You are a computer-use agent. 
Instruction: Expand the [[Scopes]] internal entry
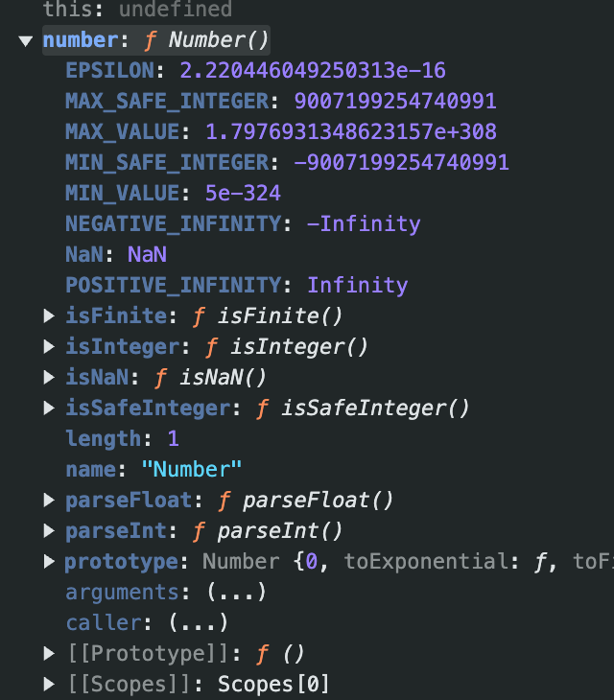click(49, 684)
